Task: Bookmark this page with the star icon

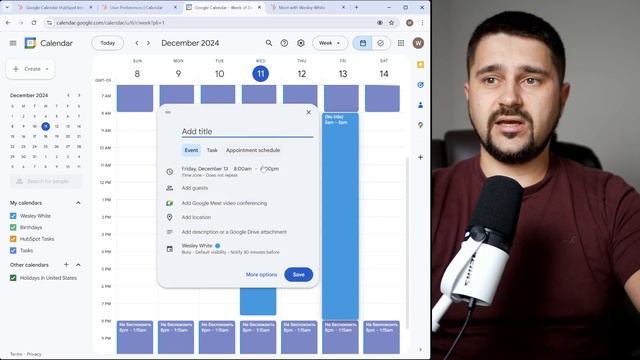Action: coord(391,23)
